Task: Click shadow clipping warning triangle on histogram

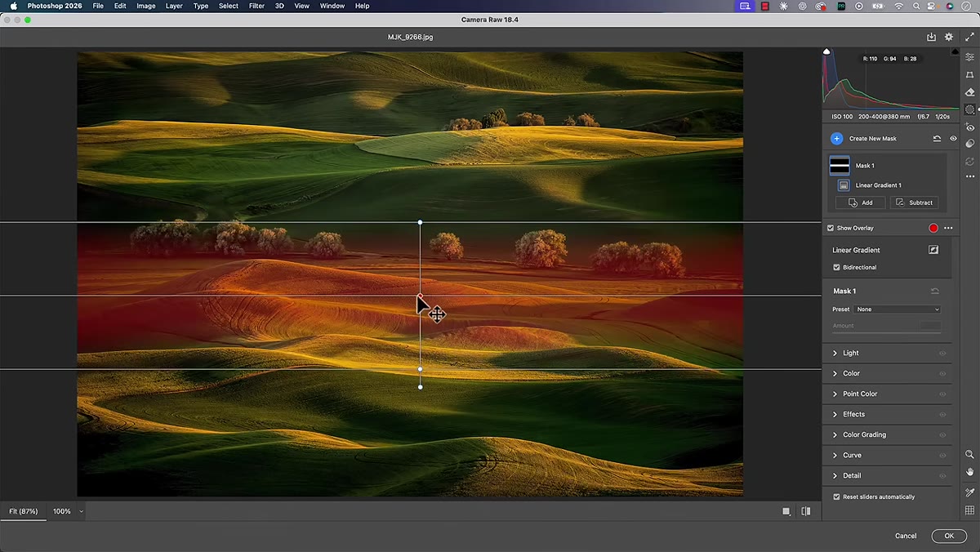Action: click(826, 51)
